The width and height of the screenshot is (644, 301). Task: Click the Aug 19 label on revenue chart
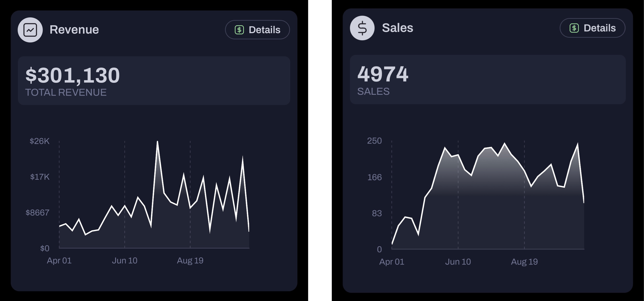click(x=190, y=261)
